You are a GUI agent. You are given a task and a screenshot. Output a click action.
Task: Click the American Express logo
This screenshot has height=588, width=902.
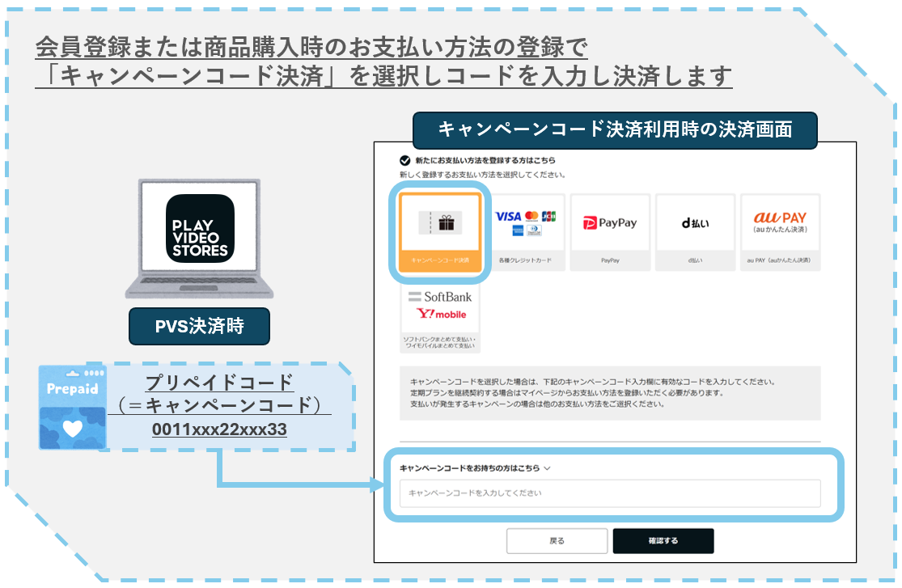pyautogui.click(x=518, y=231)
